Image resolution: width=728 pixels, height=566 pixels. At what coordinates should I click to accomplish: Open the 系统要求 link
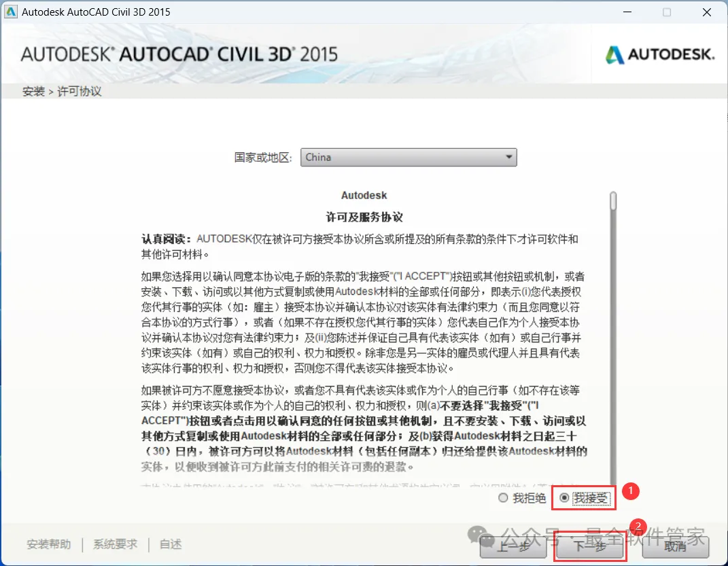tap(115, 544)
